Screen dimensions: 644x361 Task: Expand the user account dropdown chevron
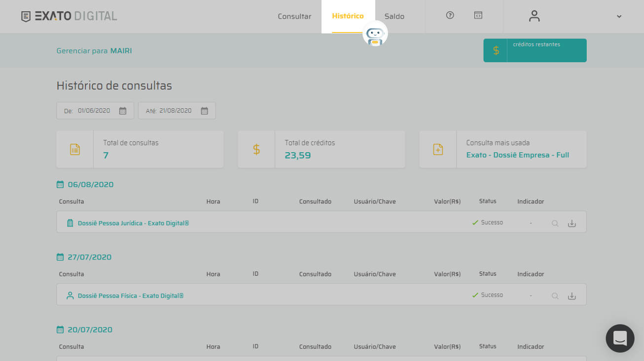619,17
